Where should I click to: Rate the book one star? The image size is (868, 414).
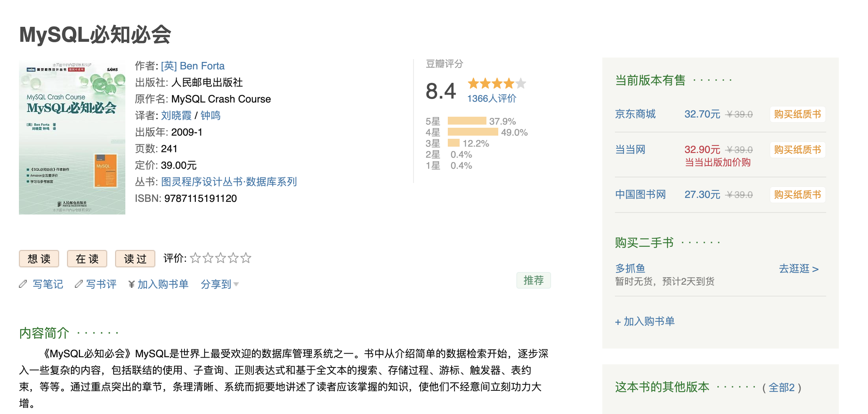point(195,258)
